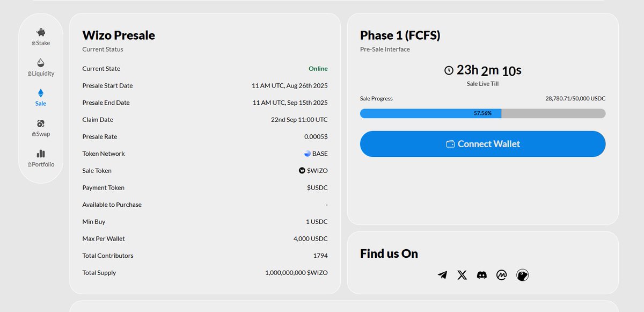
Task: Open the Portfolio section in sidebar
Action: tap(41, 159)
